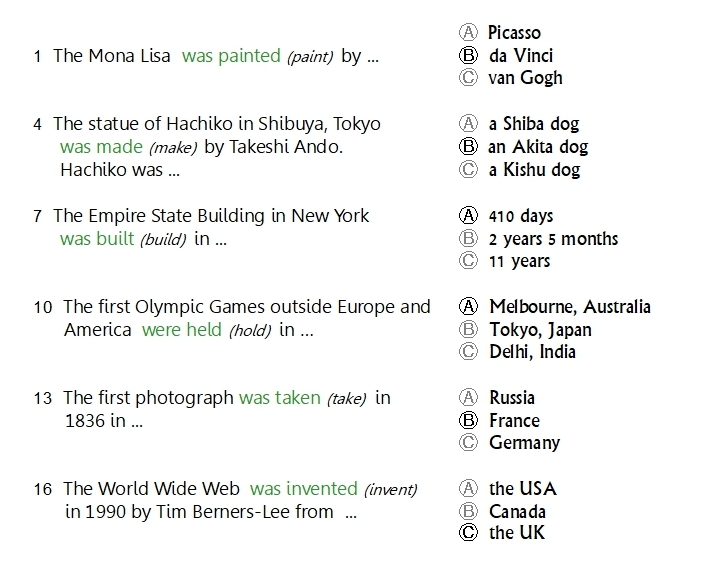Pick the UK answer option
Screen dimensions: 712x563
tap(467, 533)
